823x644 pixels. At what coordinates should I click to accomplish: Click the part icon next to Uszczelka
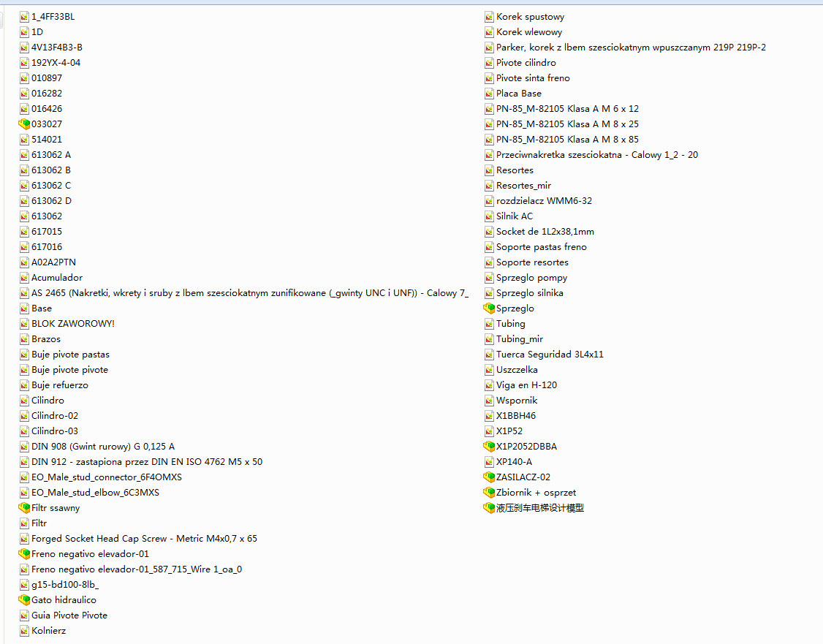point(489,370)
